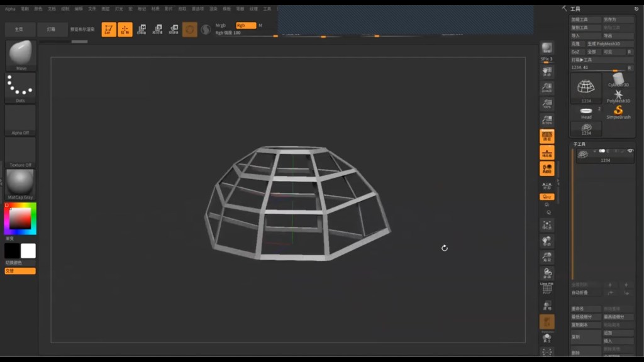
Task: Toggle the orange Qxyz rotation button
Action: 547,197
